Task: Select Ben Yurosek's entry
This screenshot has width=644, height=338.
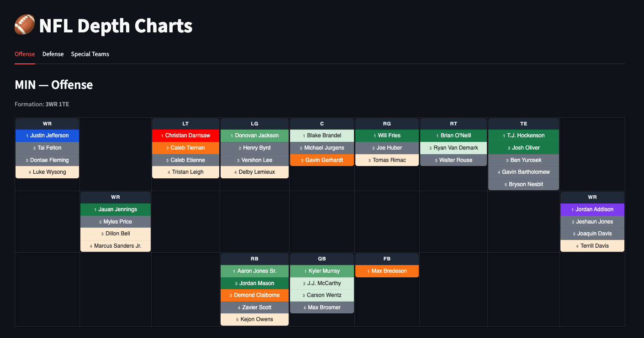Action: click(x=523, y=160)
